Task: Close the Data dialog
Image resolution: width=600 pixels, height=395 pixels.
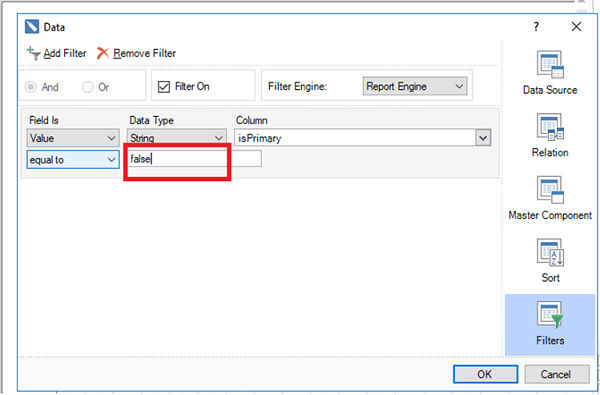Action: click(x=576, y=27)
